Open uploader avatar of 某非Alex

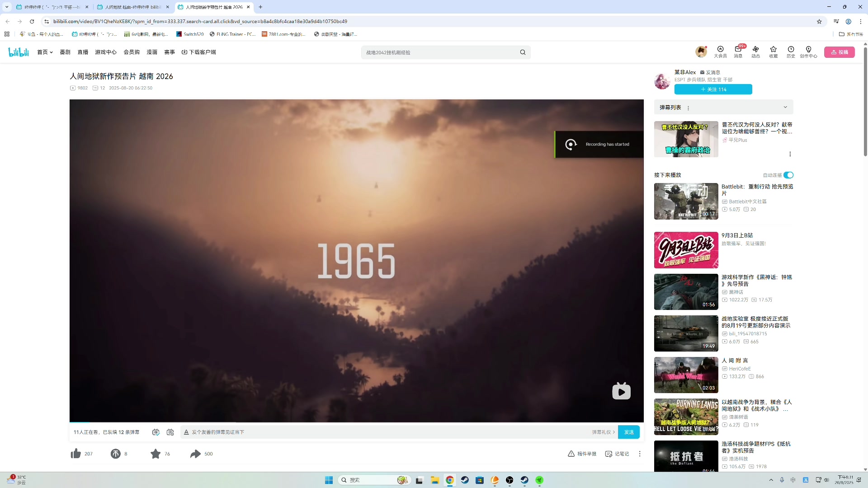[662, 81]
